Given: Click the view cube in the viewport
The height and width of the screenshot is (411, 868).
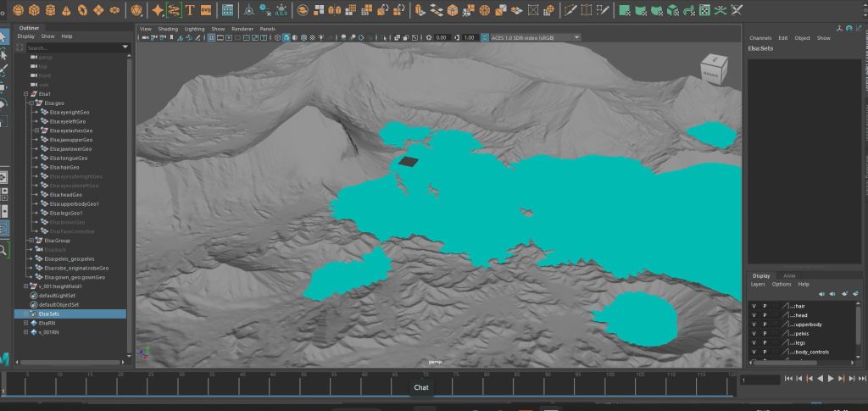Looking at the screenshot, I should click(714, 69).
